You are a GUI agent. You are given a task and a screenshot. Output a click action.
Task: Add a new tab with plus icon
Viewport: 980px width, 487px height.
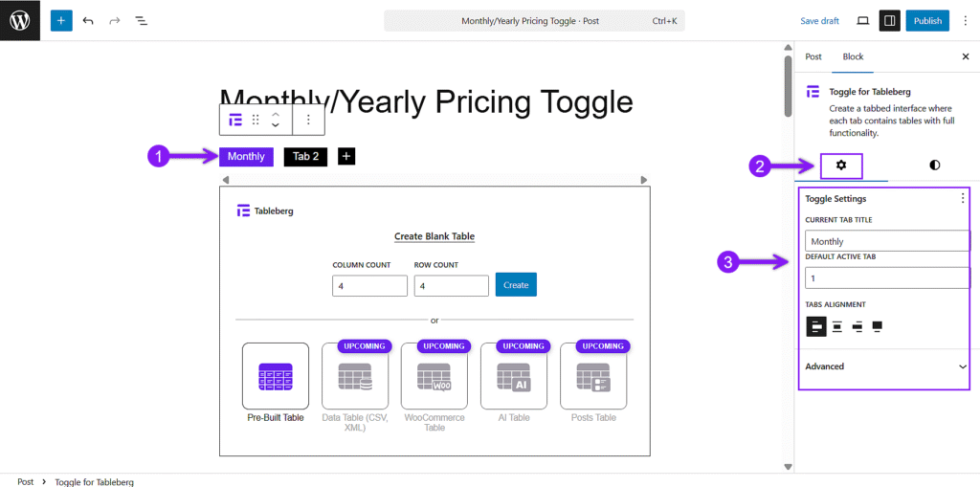coord(346,156)
